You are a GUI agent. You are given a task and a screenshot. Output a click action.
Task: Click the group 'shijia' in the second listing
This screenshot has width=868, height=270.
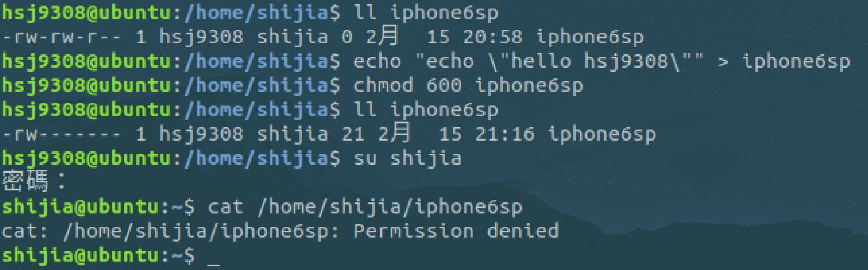292,133
